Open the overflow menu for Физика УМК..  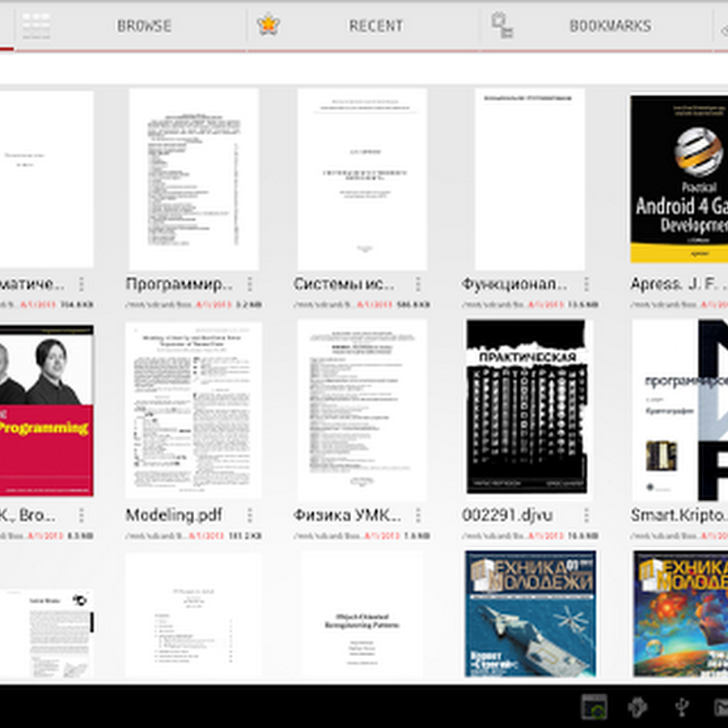click(418, 515)
